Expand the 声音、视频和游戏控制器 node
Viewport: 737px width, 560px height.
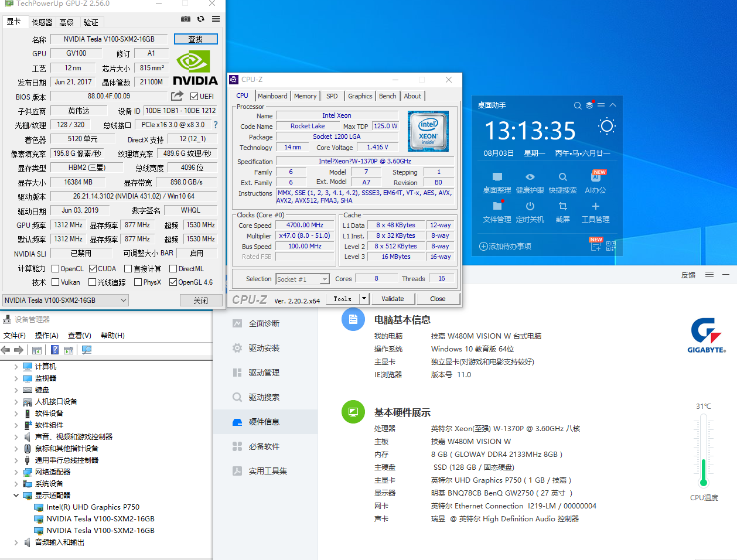click(x=16, y=437)
